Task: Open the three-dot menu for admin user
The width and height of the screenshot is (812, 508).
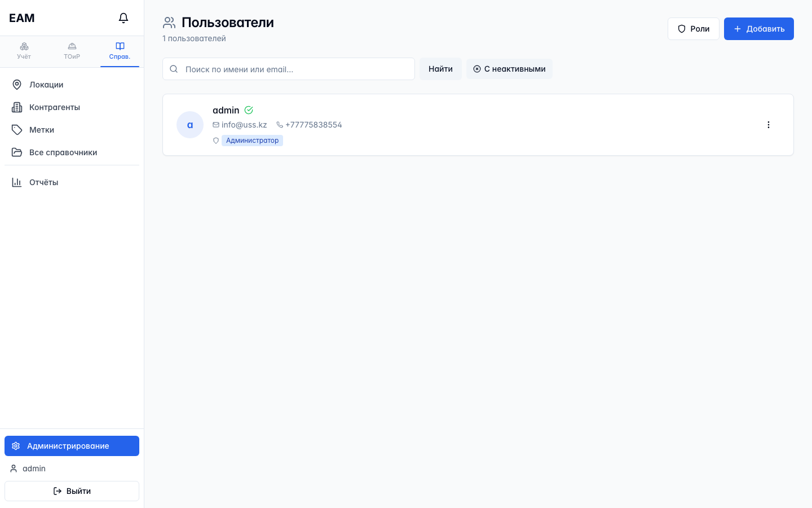Action: point(768,125)
